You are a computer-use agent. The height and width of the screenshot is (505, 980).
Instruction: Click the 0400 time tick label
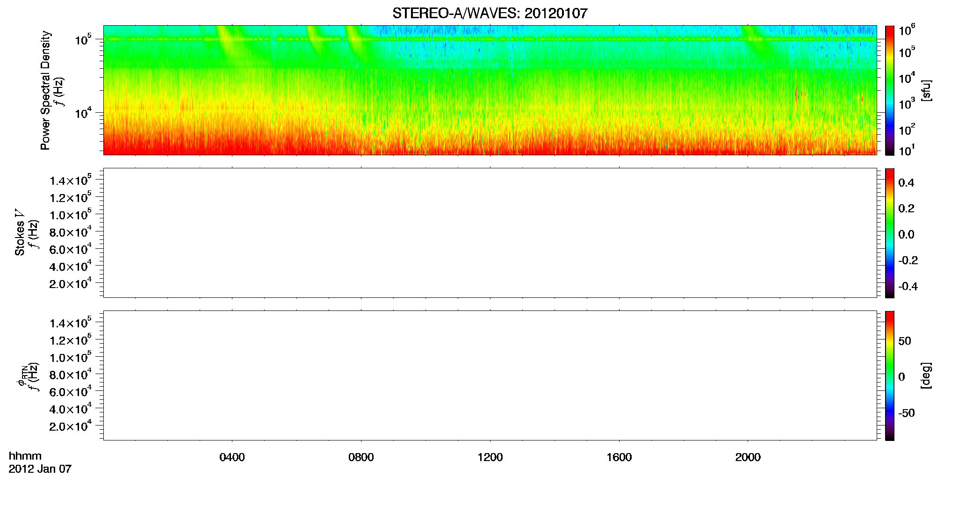tap(232, 457)
